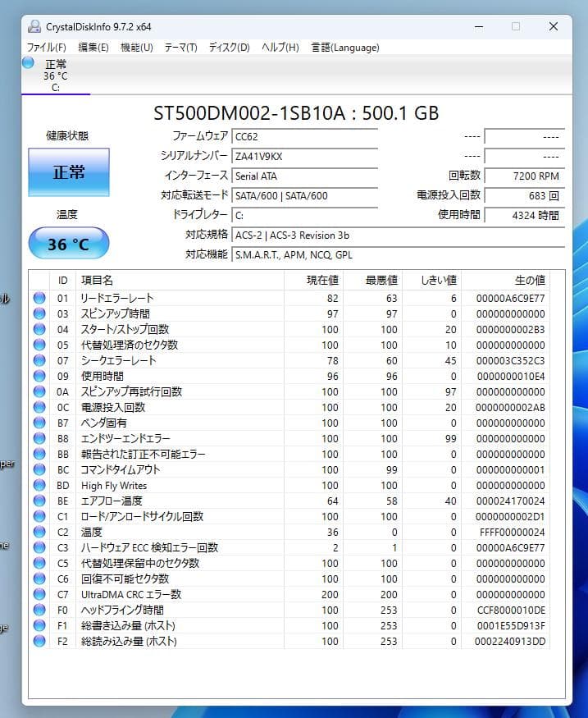Click status icon of row BE エアフロー温度
588x718 pixels.
tap(39, 501)
